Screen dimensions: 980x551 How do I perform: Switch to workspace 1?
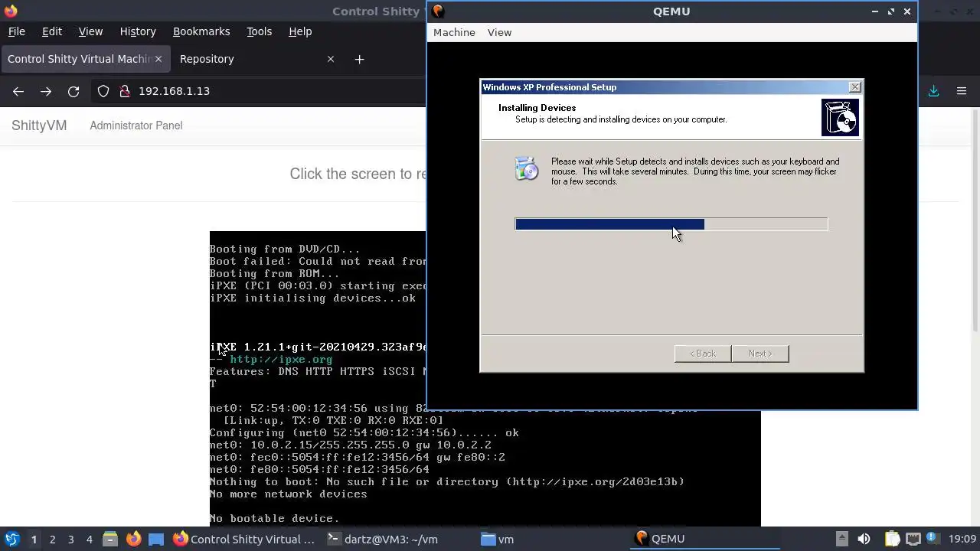pos(34,540)
